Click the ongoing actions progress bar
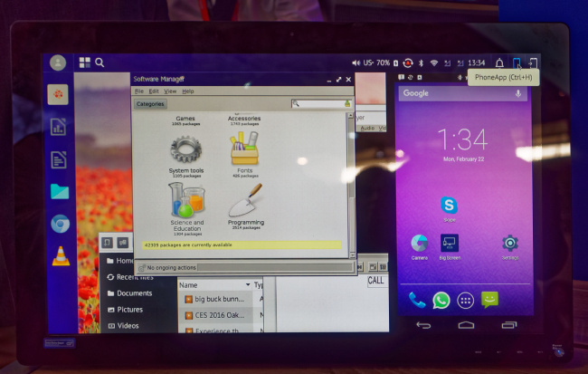Screen dimensions: 588x374 275,267
